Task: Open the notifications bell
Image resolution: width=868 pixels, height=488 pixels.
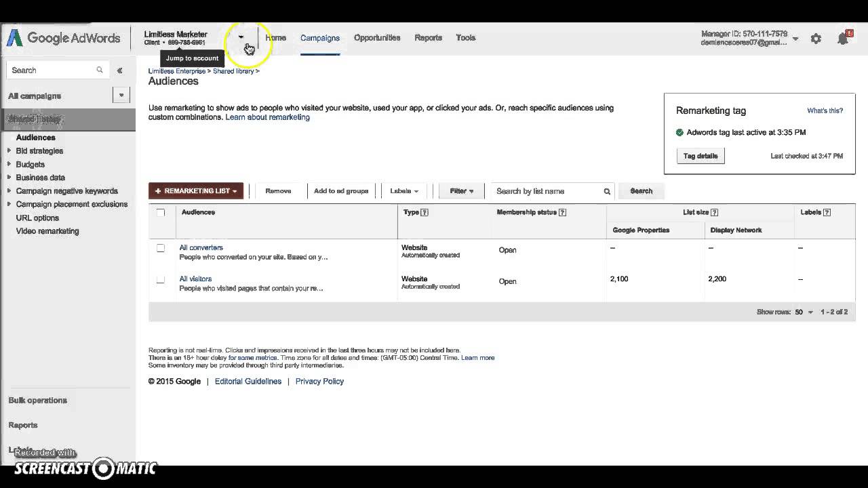Action: 843,39
